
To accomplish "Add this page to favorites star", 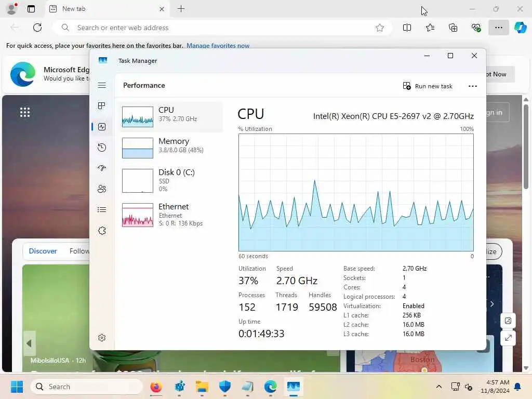I will [380, 28].
